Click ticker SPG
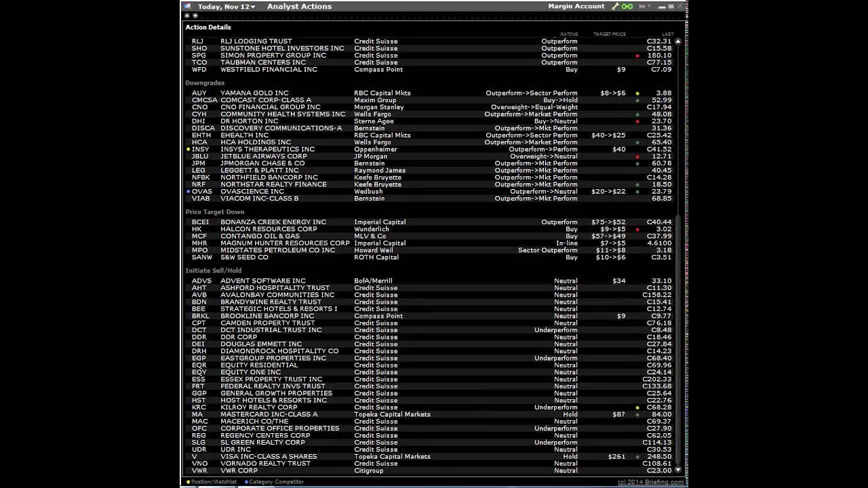Viewport: 868px width, 488px height. point(198,56)
